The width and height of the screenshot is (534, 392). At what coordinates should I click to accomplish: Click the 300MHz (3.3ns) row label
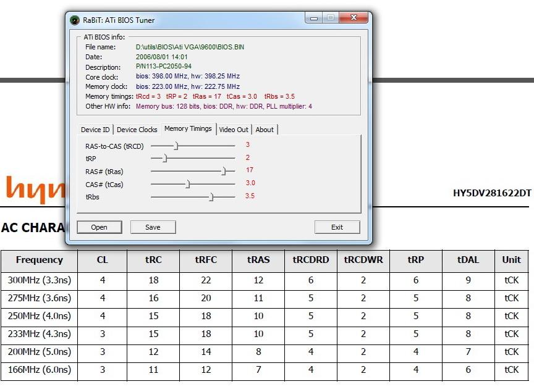[x=40, y=280]
